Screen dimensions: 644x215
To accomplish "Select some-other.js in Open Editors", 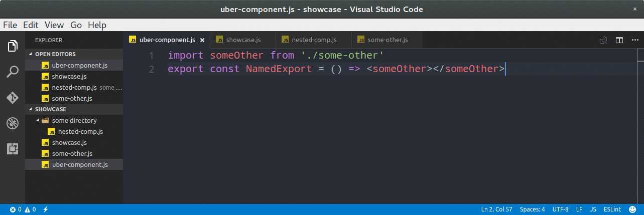I will point(74,98).
